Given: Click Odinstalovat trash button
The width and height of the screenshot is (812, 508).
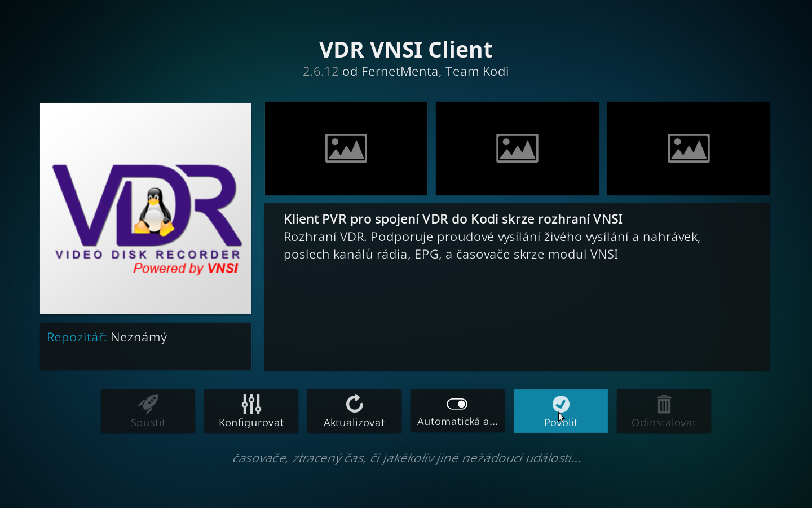Looking at the screenshot, I should coord(664,411).
